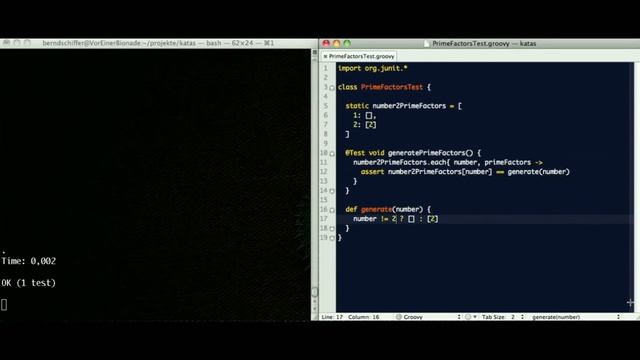Click the green zoom button of TextMate window
Image resolution: width=640 pixels, height=360 pixels.
click(347, 43)
